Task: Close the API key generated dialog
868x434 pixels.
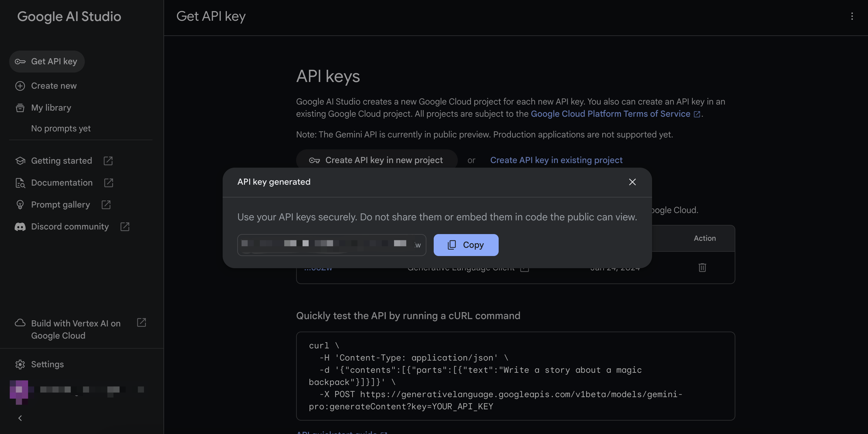Action: pos(632,182)
